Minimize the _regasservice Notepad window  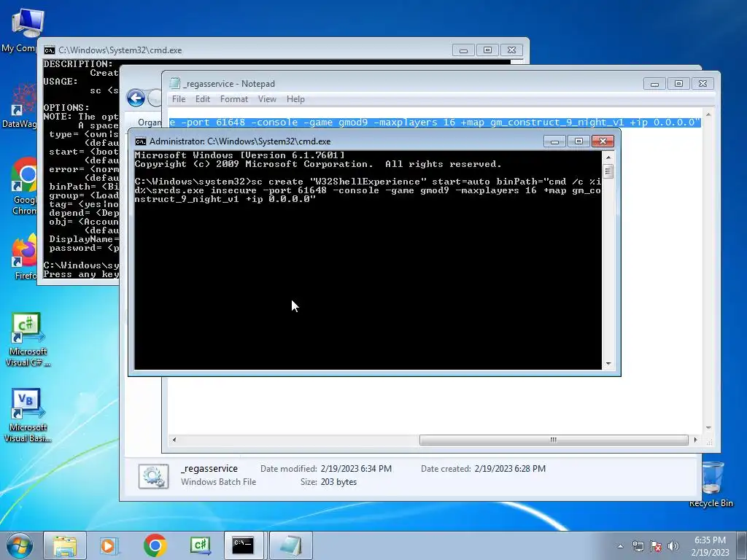coord(654,84)
